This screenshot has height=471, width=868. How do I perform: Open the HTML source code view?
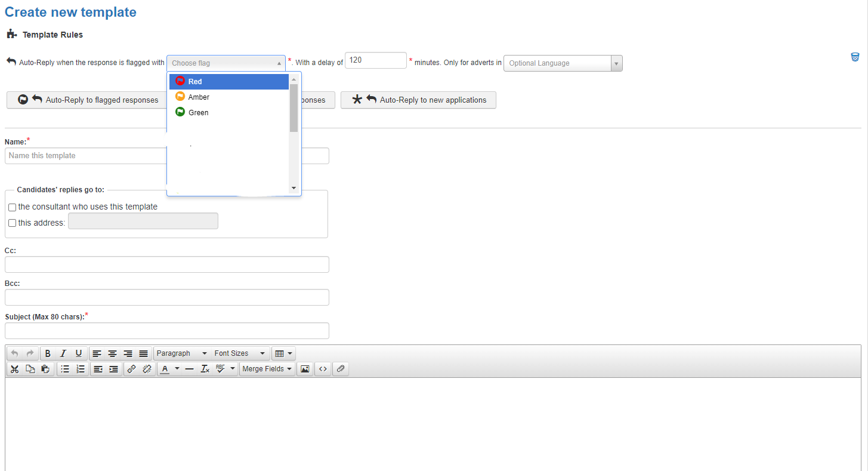[323, 368]
